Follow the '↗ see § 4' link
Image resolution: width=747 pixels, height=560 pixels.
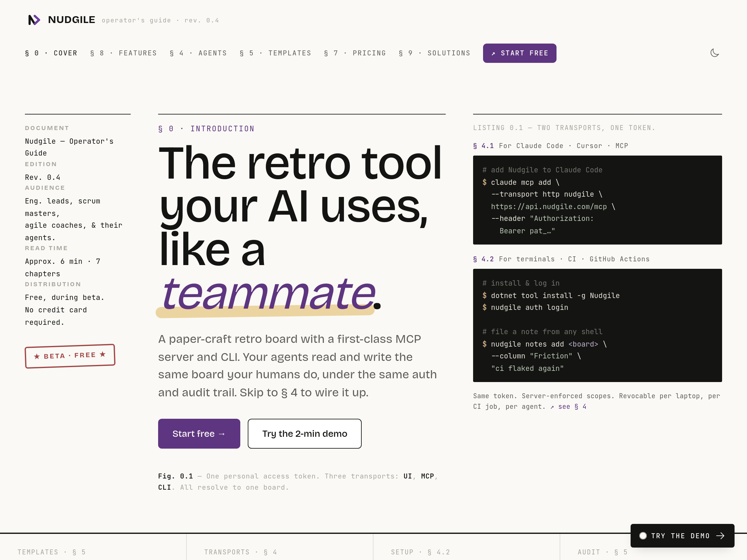click(x=568, y=407)
